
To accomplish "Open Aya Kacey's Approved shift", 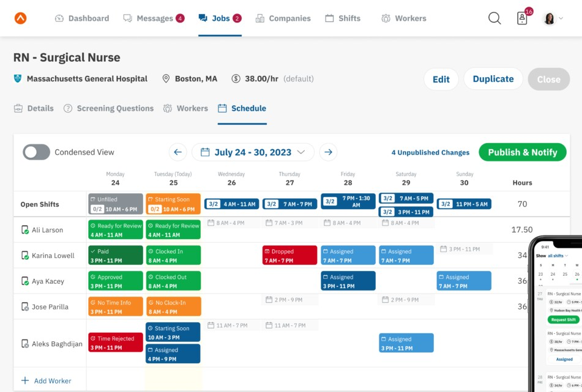I will (x=116, y=281).
